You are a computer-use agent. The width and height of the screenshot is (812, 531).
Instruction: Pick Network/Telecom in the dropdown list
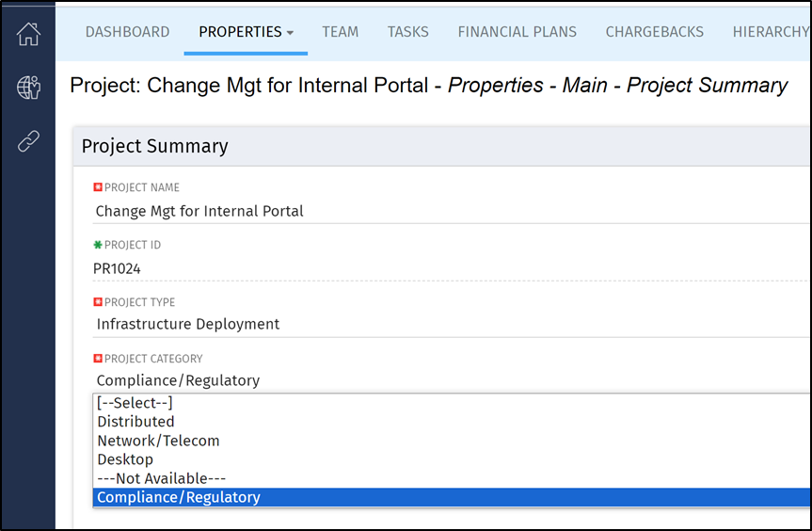coord(158,441)
